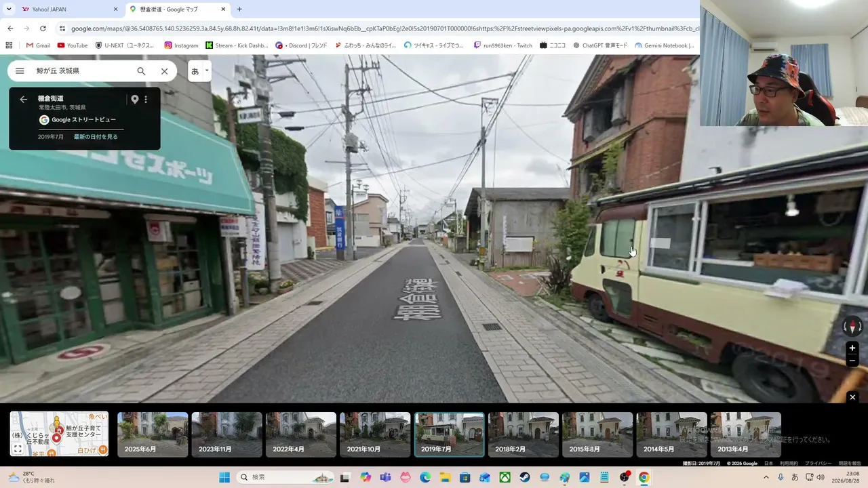868x488 pixels.
Task: Open the three-dot options in Street View panel
Action: (x=146, y=100)
